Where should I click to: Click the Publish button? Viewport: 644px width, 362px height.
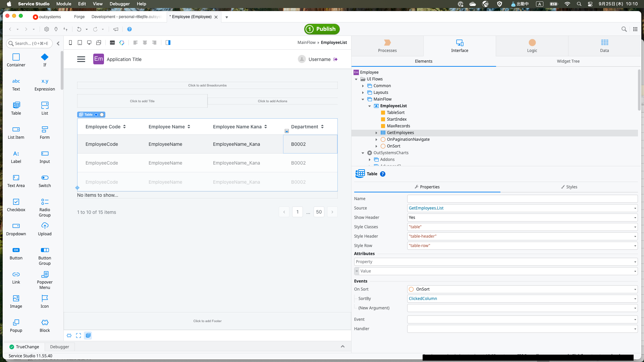[x=322, y=29]
